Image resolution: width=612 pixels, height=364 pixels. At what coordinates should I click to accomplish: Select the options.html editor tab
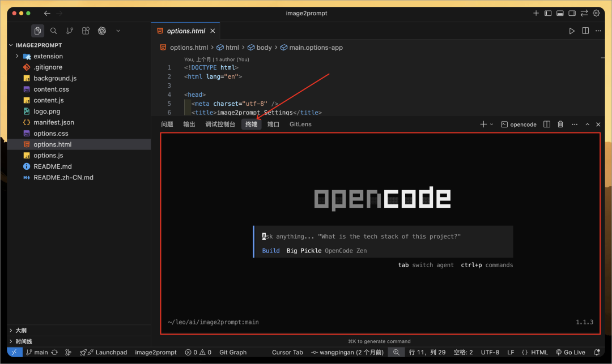(185, 31)
